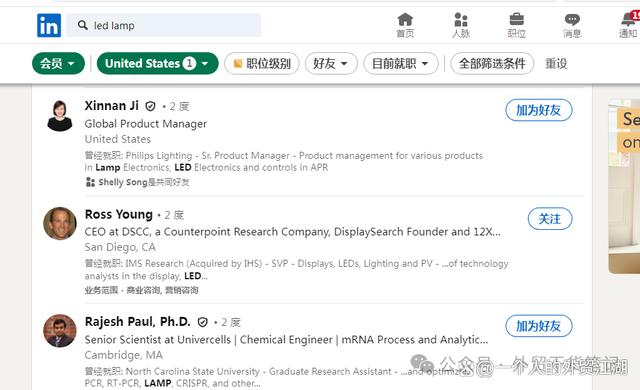
Task: Select 'Global Product Manager' headline text
Action: pyautogui.click(x=146, y=124)
